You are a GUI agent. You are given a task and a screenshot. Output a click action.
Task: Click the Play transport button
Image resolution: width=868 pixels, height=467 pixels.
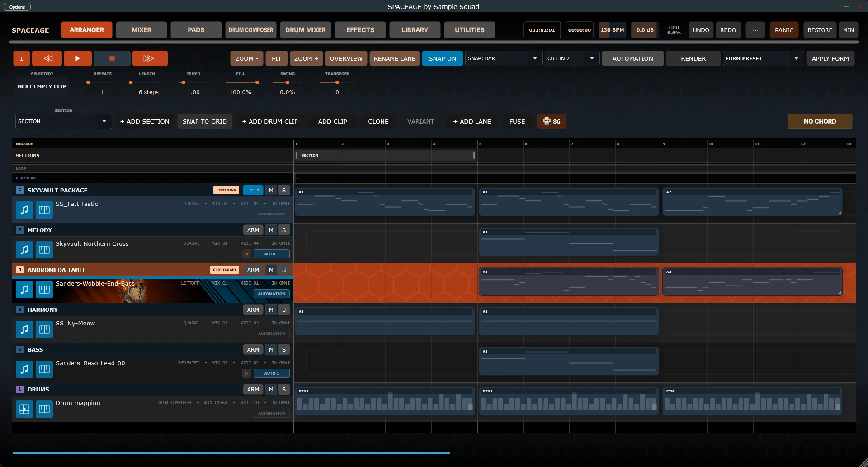click(x=77, y=58)
